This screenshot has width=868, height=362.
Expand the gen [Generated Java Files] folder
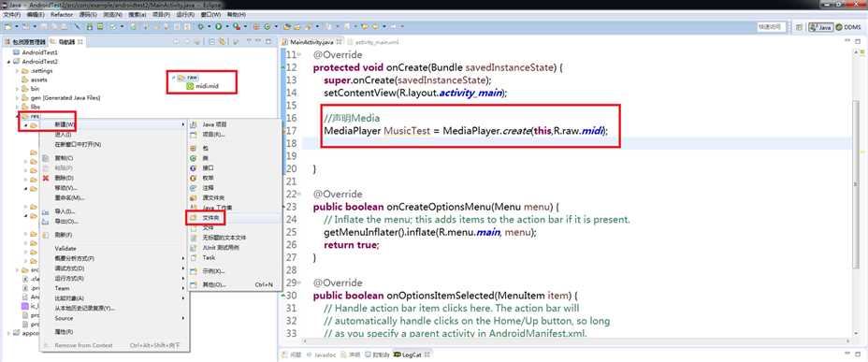click(x=17, y=97)
